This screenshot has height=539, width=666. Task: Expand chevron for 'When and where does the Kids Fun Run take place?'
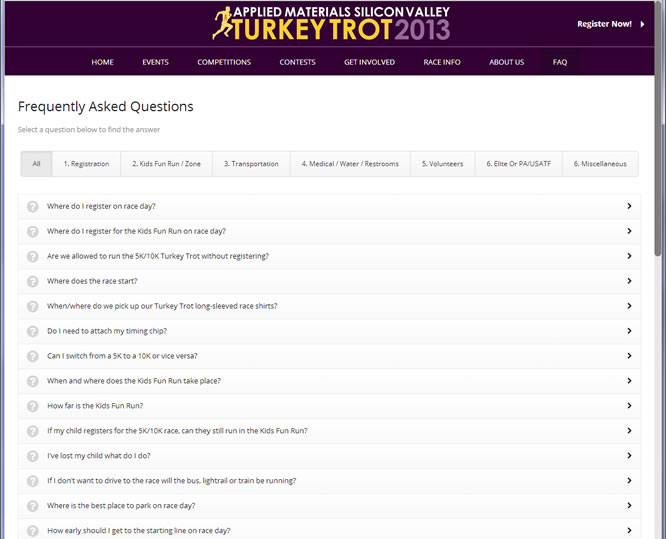(629, 381)
